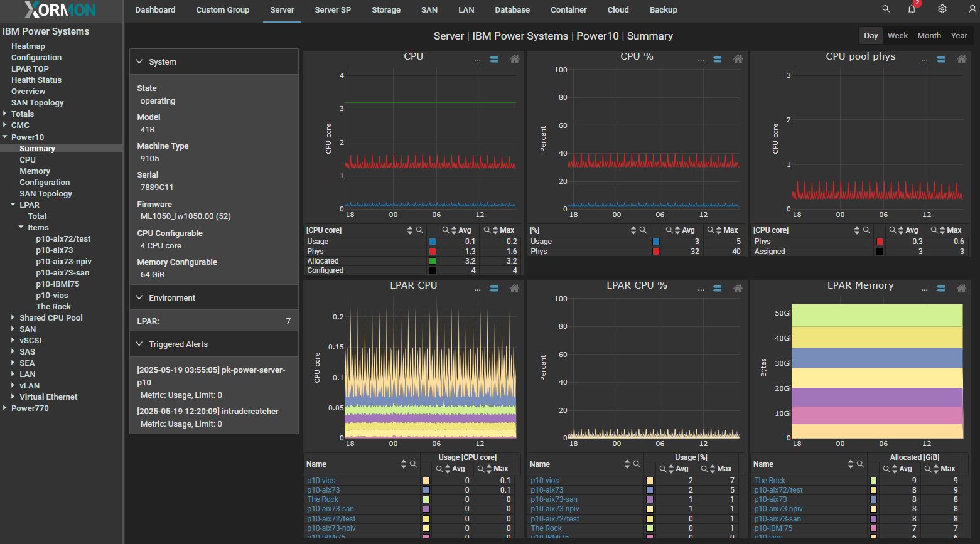Select Memory under Power10 in sidebar
The width and height of the screenshot is (980, 544).
click(x=35, y=171)
